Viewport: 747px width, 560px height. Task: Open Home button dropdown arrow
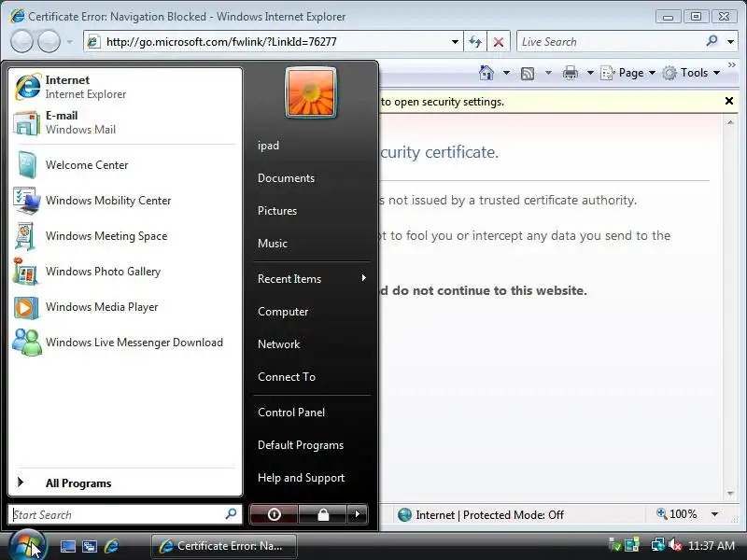coord(506,73)
